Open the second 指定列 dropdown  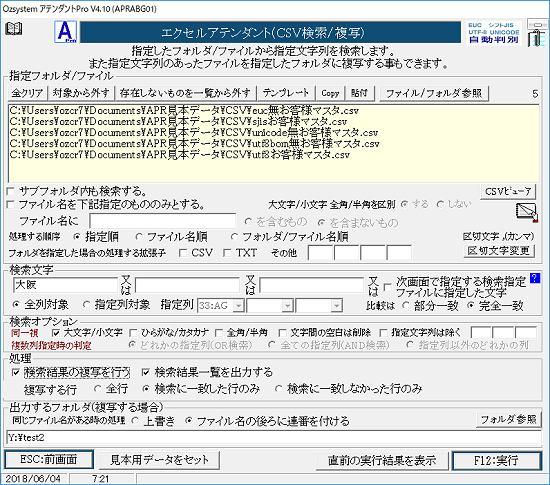pos(288,306)
